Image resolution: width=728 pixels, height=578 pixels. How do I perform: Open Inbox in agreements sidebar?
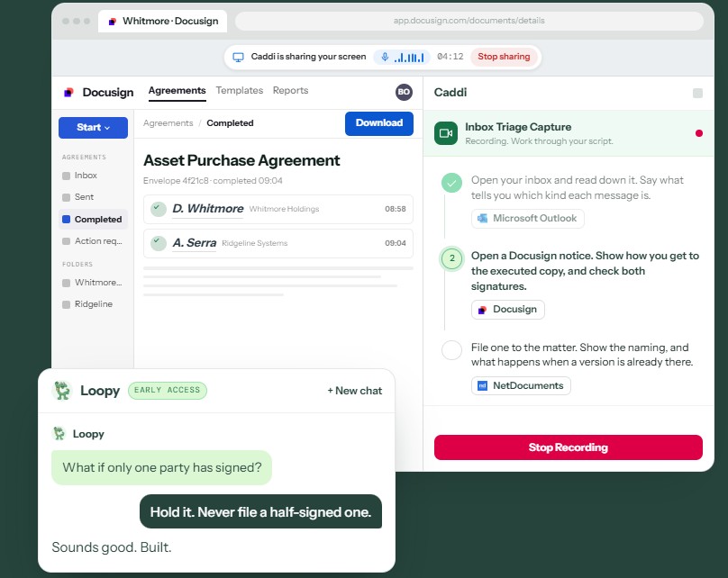[93, 176]
